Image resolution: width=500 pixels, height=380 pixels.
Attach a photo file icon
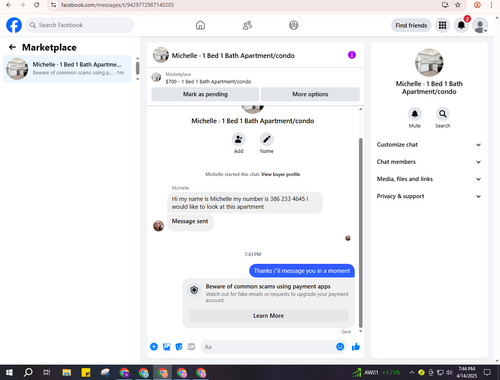pos(166,347)
